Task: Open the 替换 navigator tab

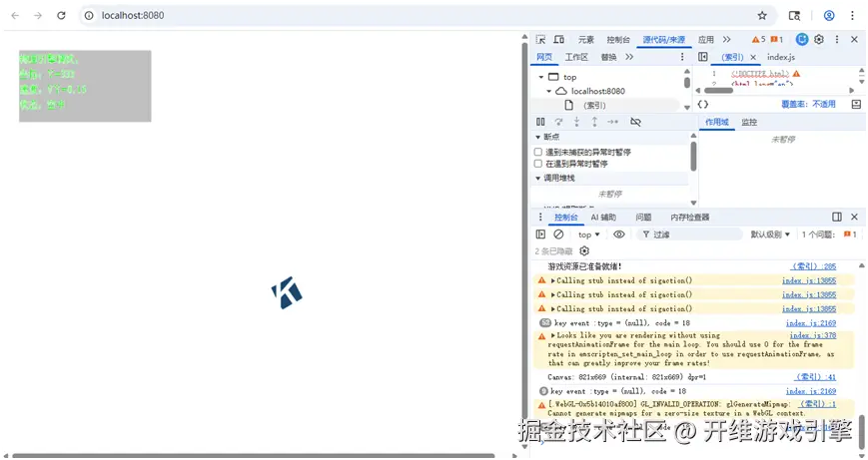Action: (x=608, y=57)
